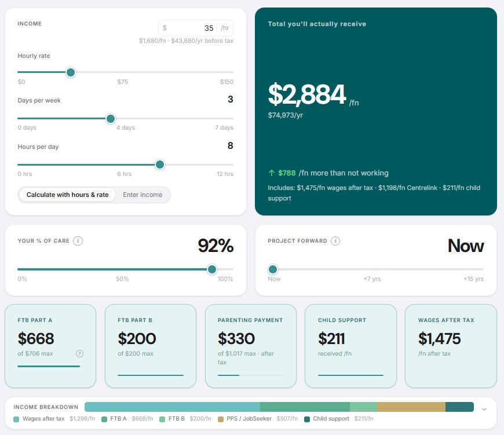The height and width of the screenshot is (435, 504).
Task: Click the $150 hourly rate label
Action: click(x=227, y=82)
